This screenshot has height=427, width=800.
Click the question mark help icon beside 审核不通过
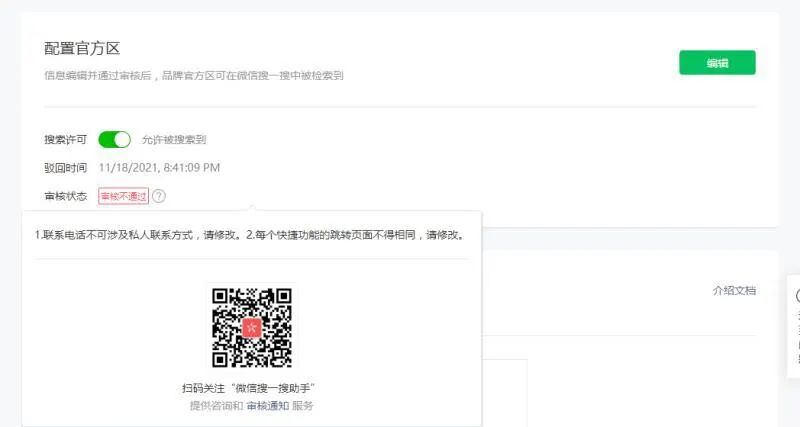point(159,196)
